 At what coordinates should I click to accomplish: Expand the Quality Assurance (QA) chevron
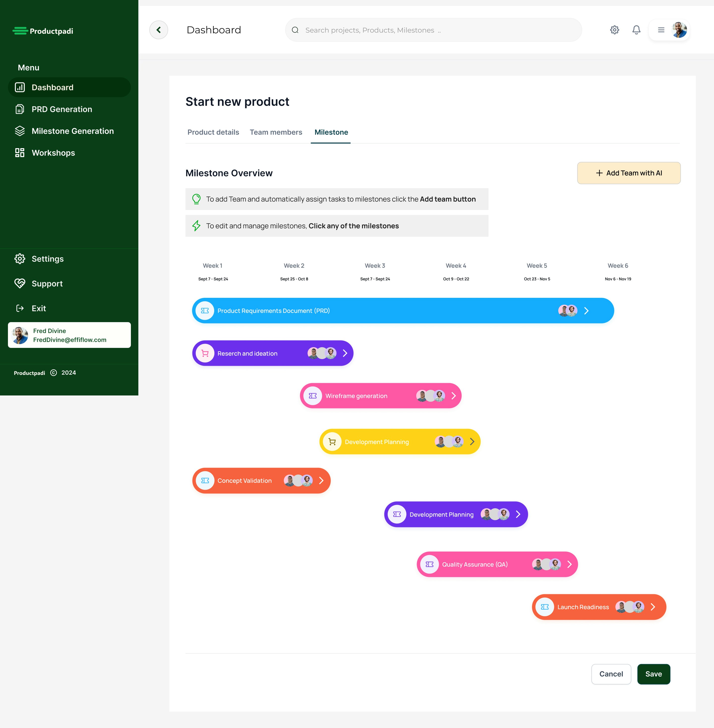point(569,564)
